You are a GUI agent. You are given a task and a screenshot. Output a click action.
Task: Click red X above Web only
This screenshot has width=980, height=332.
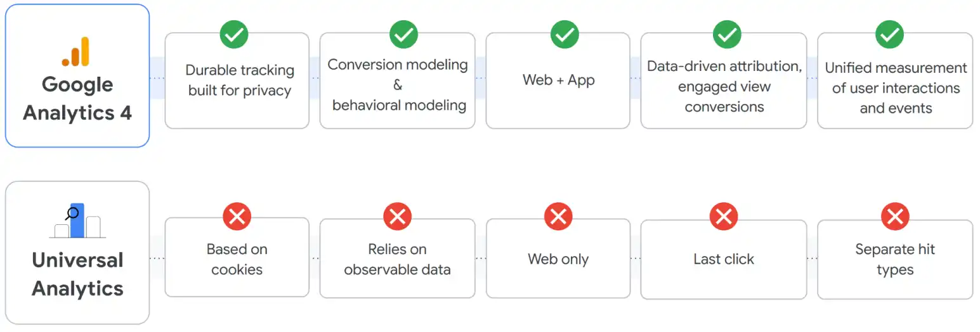[x=558, y=217]
